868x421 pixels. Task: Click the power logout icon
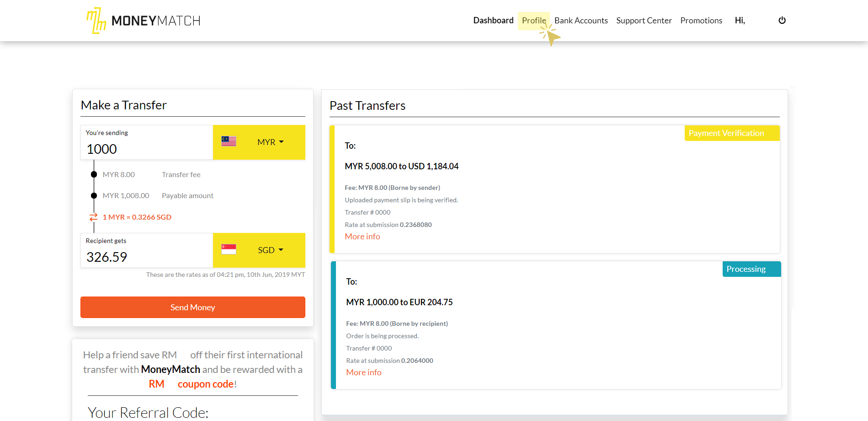coord(782,21)
